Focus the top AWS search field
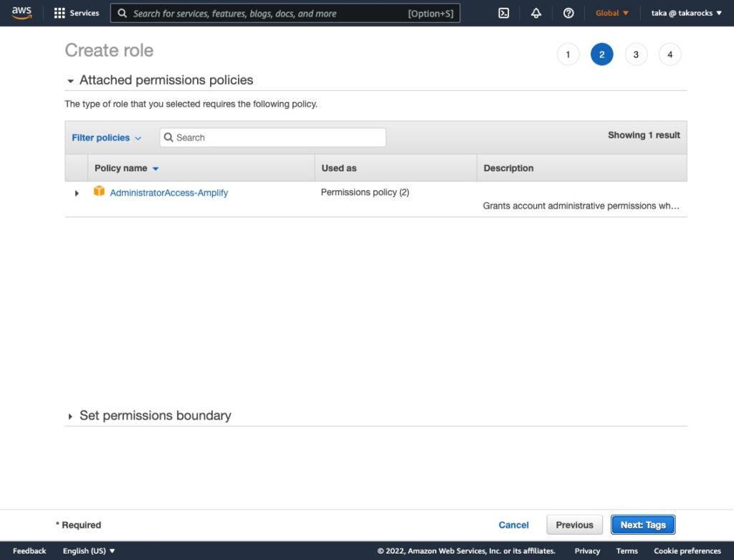The image size is (734, 560). click(x=285, y=13)
